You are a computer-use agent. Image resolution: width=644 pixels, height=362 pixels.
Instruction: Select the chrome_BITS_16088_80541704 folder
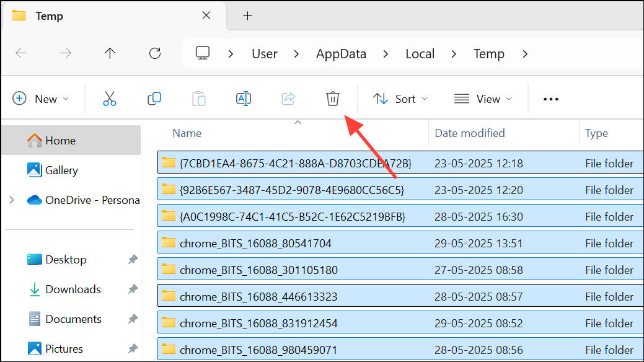tap(255, 244)
